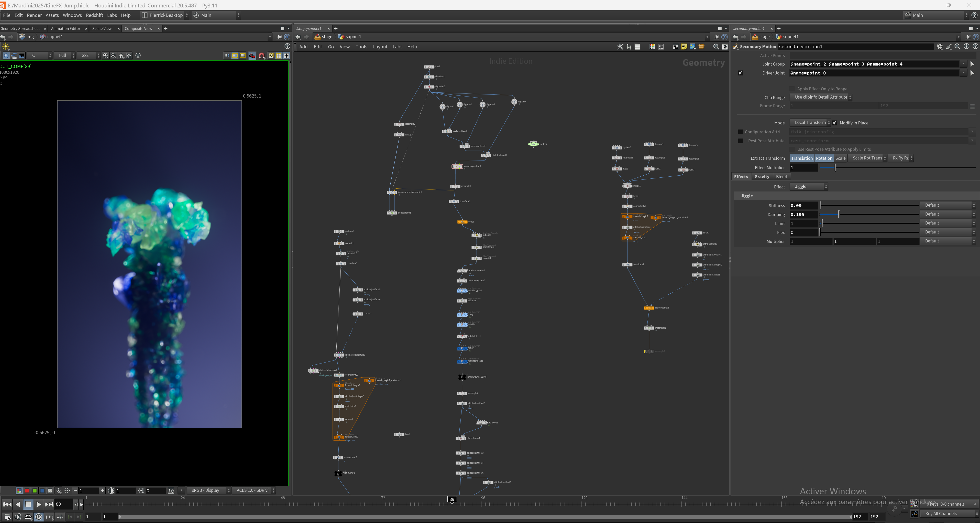Click the jump back arrow in network editor path
The height and width of the screenshot is (523, 980).
point(298,37)
